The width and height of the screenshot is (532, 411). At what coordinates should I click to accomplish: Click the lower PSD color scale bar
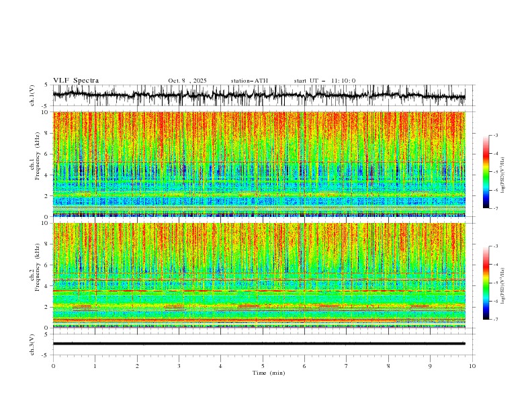pos(486,283)
